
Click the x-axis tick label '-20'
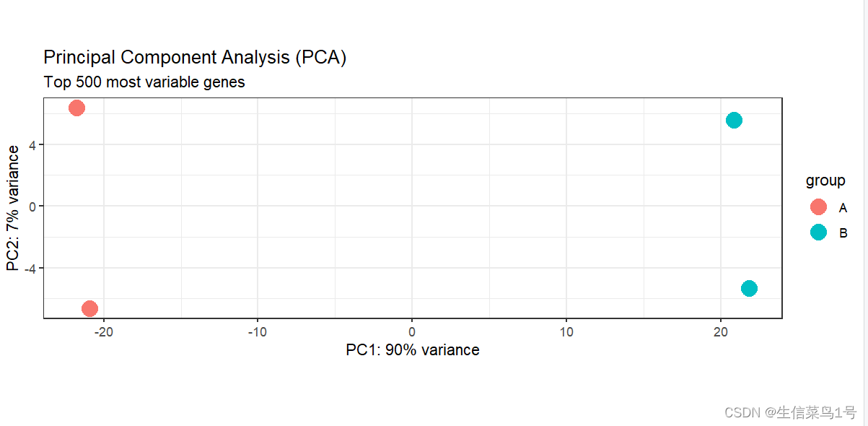coord(103,332)
